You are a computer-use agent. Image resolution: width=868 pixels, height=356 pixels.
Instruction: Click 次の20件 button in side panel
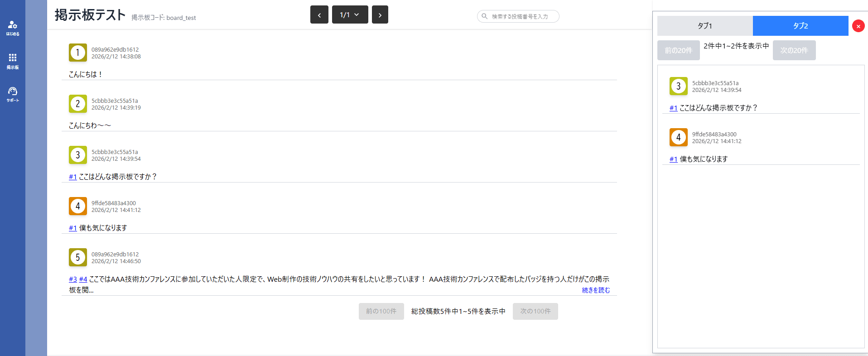794,50
